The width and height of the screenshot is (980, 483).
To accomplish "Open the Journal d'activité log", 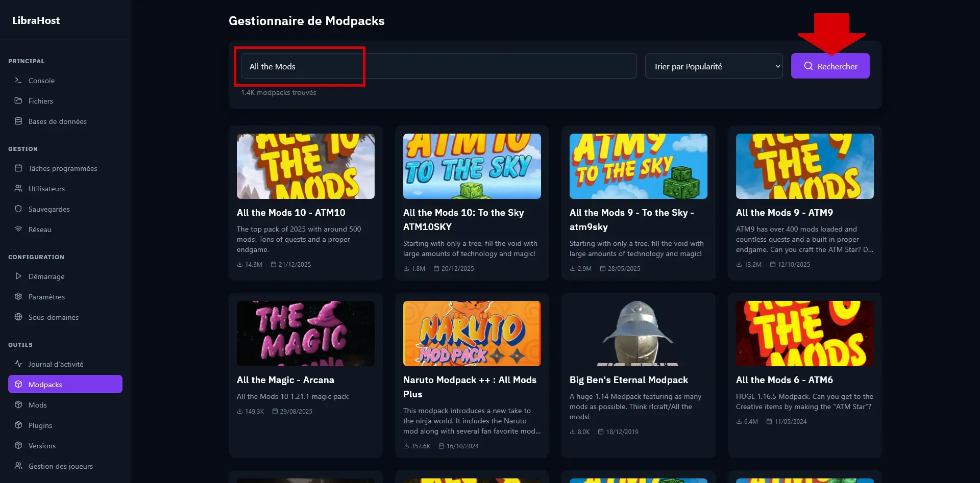I will (x=56, y=364).
